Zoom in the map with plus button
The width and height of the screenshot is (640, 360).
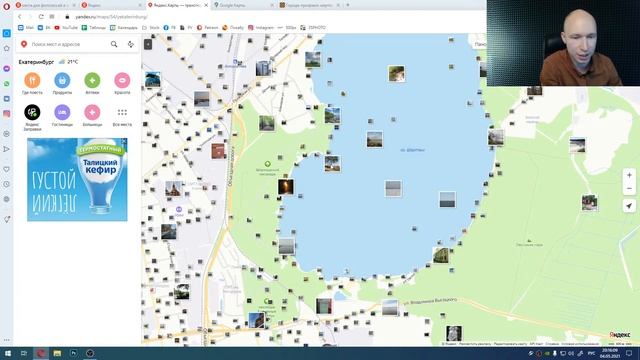[629, 175]
